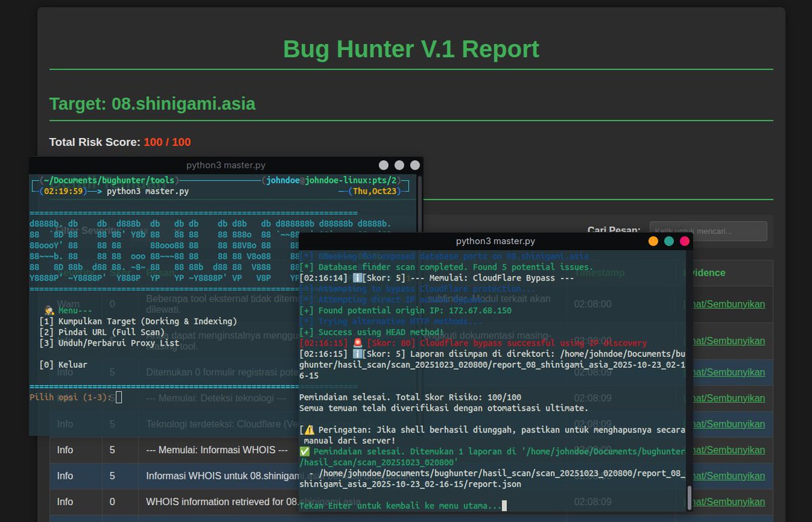Click the Tekan Enter untuk kembali prompt
The height and width of the screenshot is (522, 812).
click(401, 505)
